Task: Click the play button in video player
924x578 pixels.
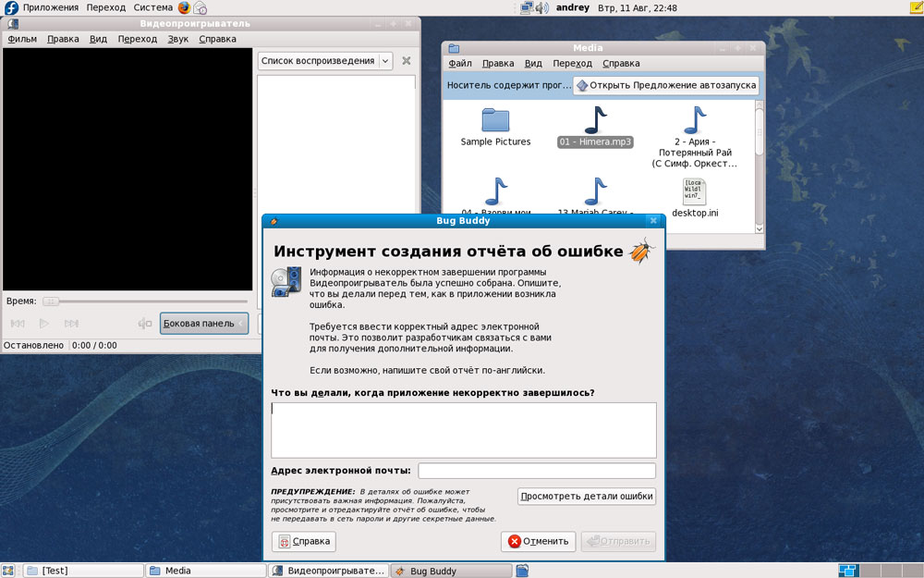Action: pyautogui.click(x=43, y=323)
